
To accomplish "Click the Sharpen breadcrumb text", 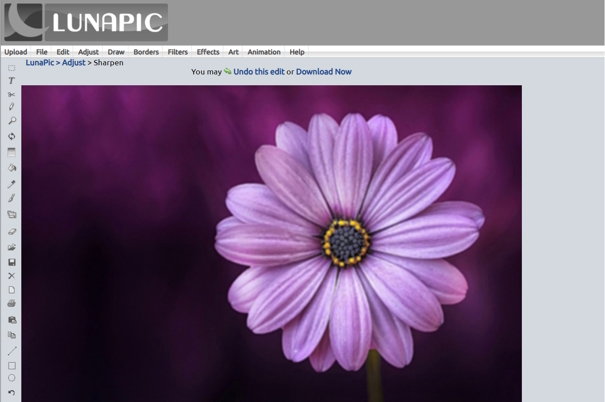I will tap(108, 62).
